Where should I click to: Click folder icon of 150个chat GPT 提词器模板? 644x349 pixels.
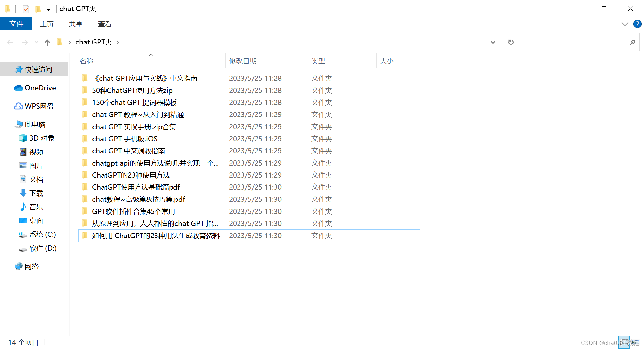click(x=85, y=102)
